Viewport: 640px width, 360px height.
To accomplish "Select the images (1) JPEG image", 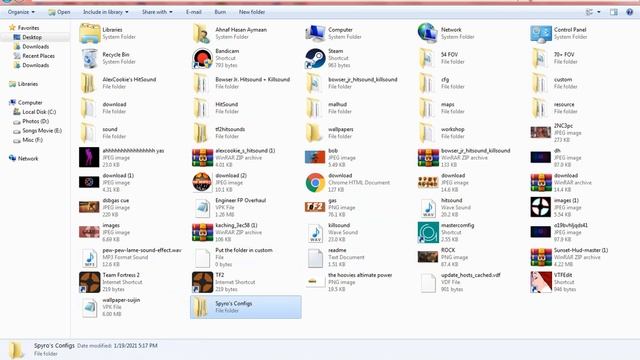I will pyautogui.click(x=555, y=207).
